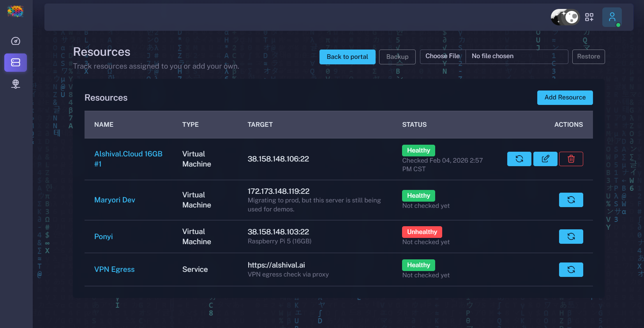Open the network globe icon in sidebar

tap(16, 84)
